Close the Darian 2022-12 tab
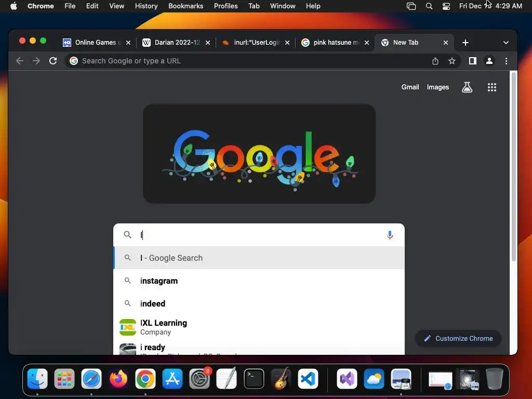532x399 pixels. pos(208,43)
